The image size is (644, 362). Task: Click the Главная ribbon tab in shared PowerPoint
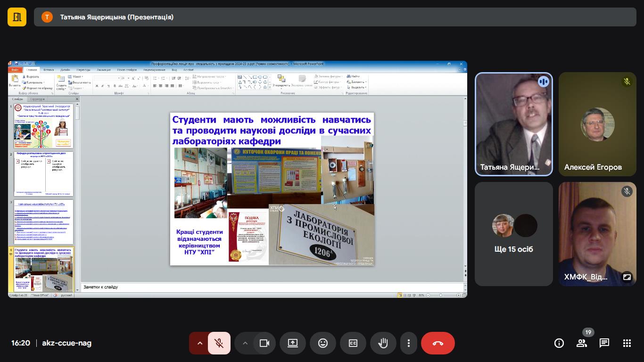coord(32,70)
